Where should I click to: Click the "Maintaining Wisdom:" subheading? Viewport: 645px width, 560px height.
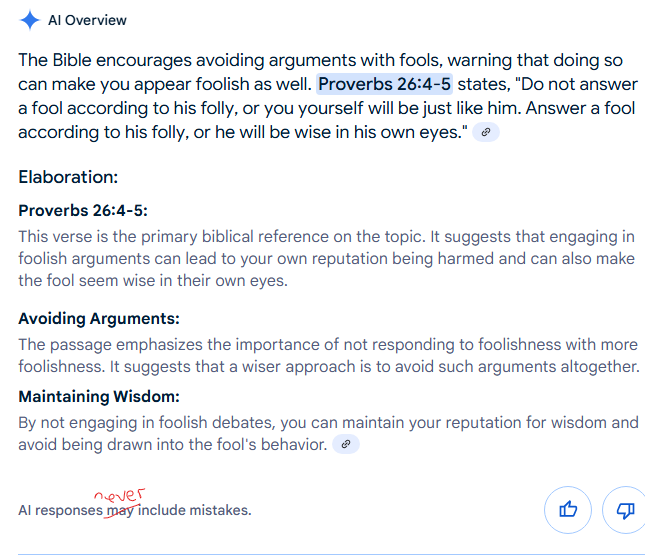point(99,397)
